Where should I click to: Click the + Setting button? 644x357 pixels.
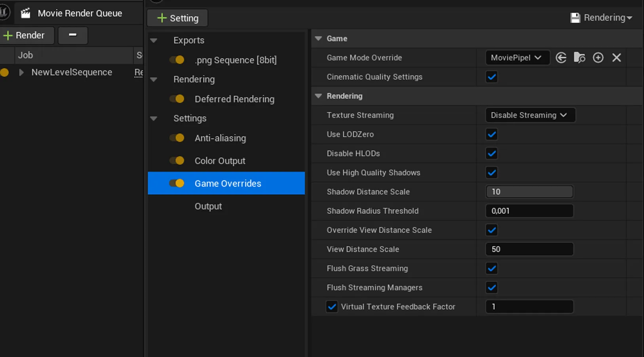tap(177, 18)
